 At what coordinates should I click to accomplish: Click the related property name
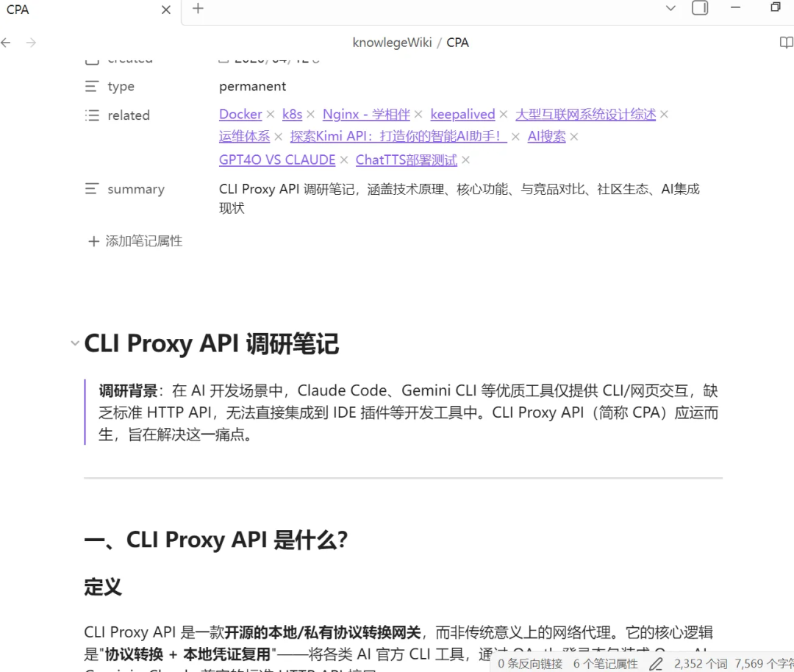point(129,115)
